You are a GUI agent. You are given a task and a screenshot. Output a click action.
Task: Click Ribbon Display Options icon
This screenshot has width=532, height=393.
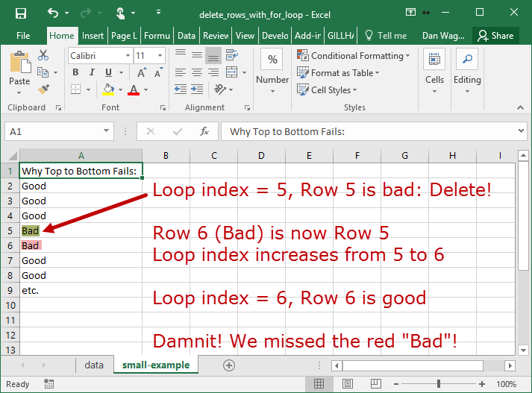[x=410, y=13]
